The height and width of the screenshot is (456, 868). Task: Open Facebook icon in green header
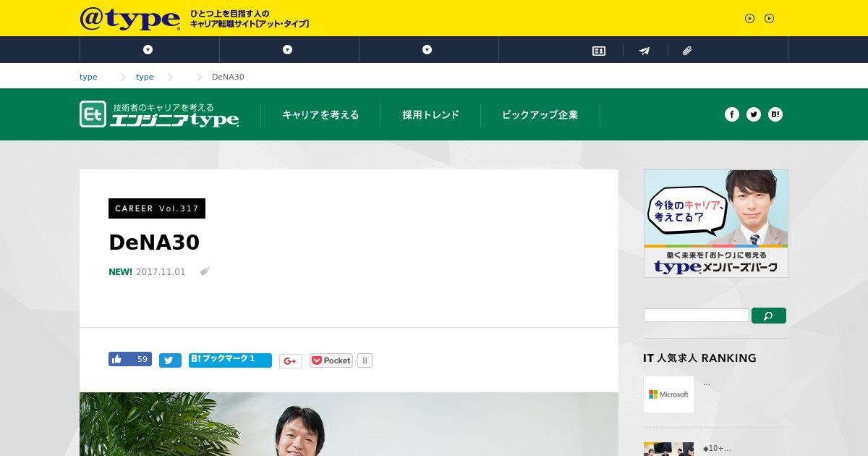(732, 114)
